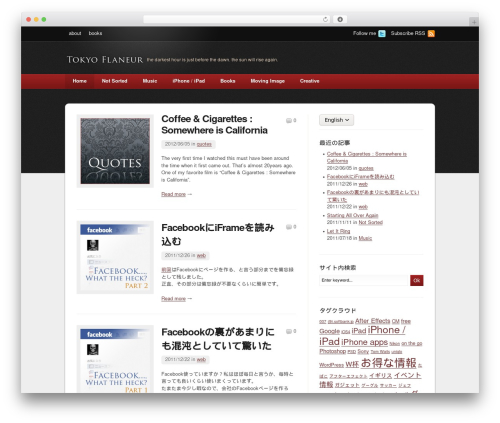Click the Sony tag
This screenshot has height=423, width=500.
click(363, 351)
